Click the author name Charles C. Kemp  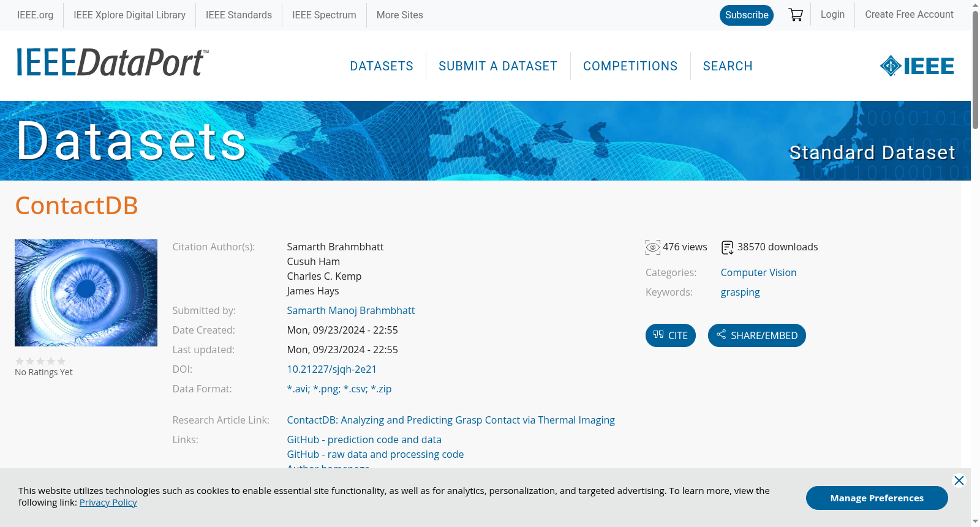pos(324,276)
